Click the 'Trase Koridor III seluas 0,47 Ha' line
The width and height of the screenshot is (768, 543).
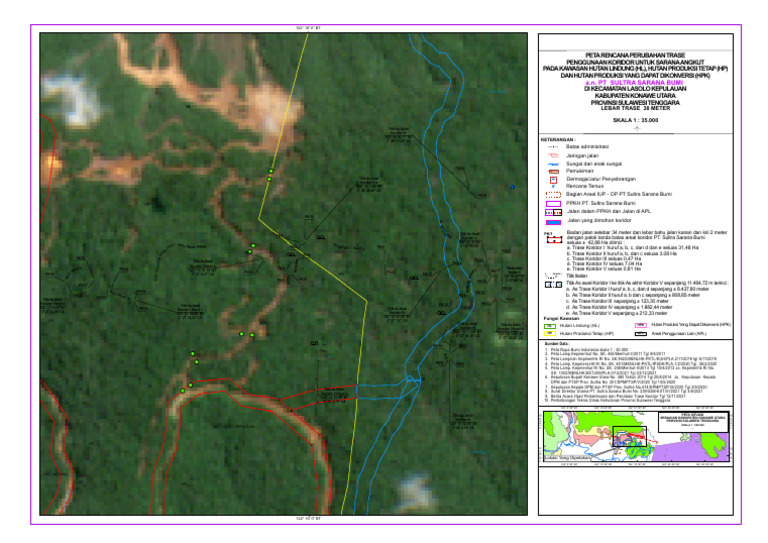click(x=604, y=259)
